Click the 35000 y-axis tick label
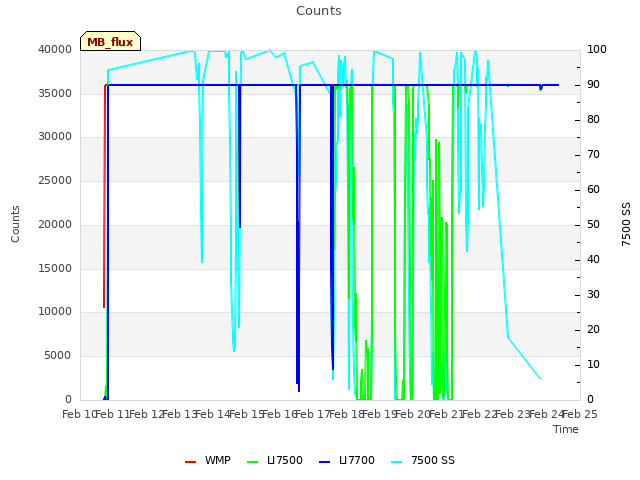Screen dimensions: 640x480 tap(55, 93)
